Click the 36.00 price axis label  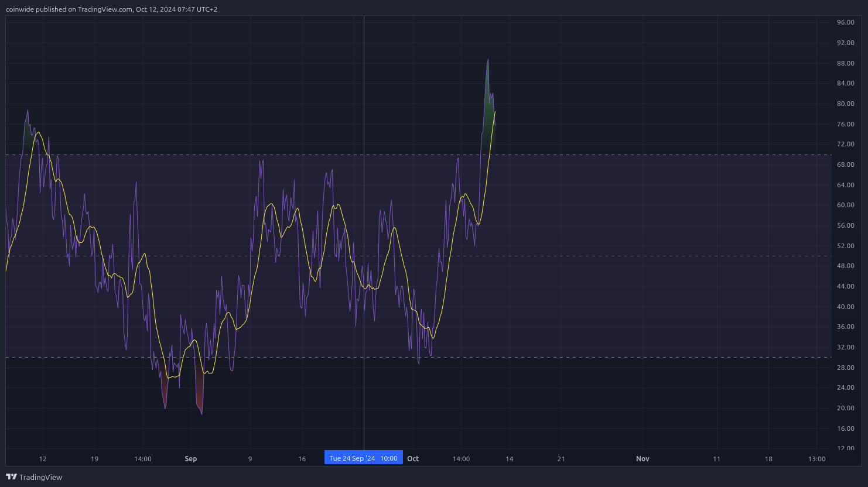(846, 327)
